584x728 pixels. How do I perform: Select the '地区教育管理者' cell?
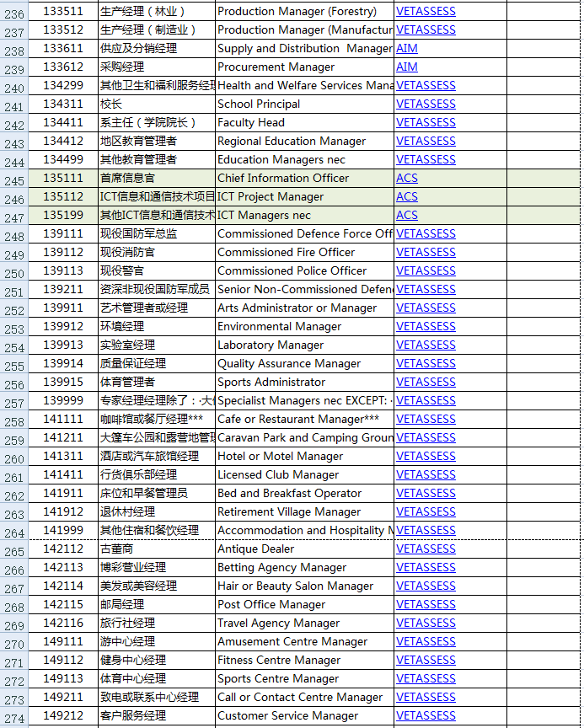click(157, 142)
